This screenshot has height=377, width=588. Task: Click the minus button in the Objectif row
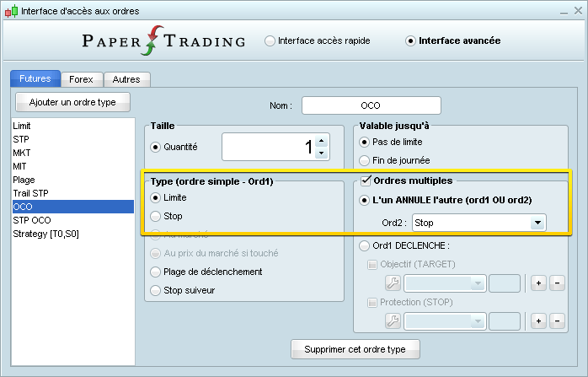point(557,283)
